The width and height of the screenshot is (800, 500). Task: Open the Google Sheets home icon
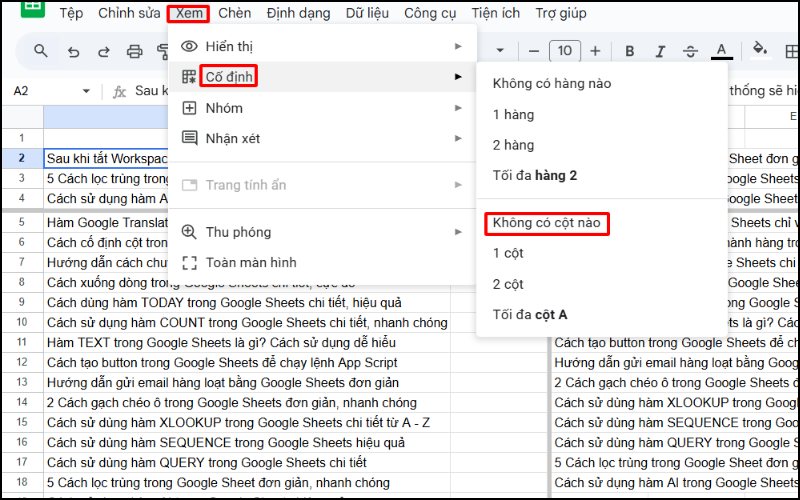coord(33,8)
